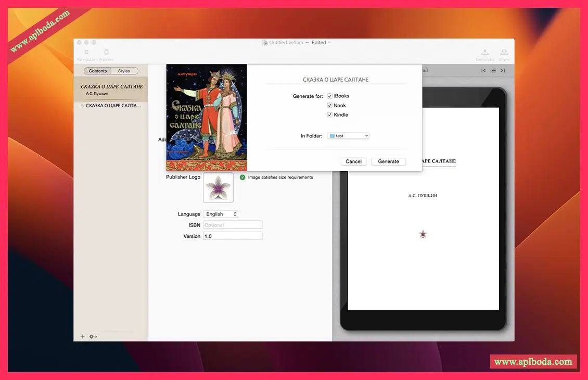Switch to the Contents tab
The width and height of the screenshot is (588, 380).
[x=98, y=71]
